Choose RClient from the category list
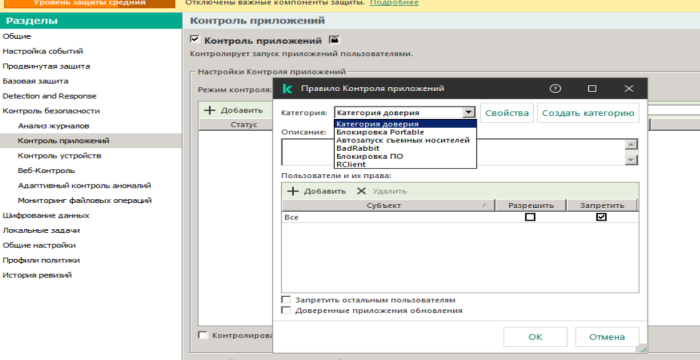700x360 pixels. click(405, 164)
